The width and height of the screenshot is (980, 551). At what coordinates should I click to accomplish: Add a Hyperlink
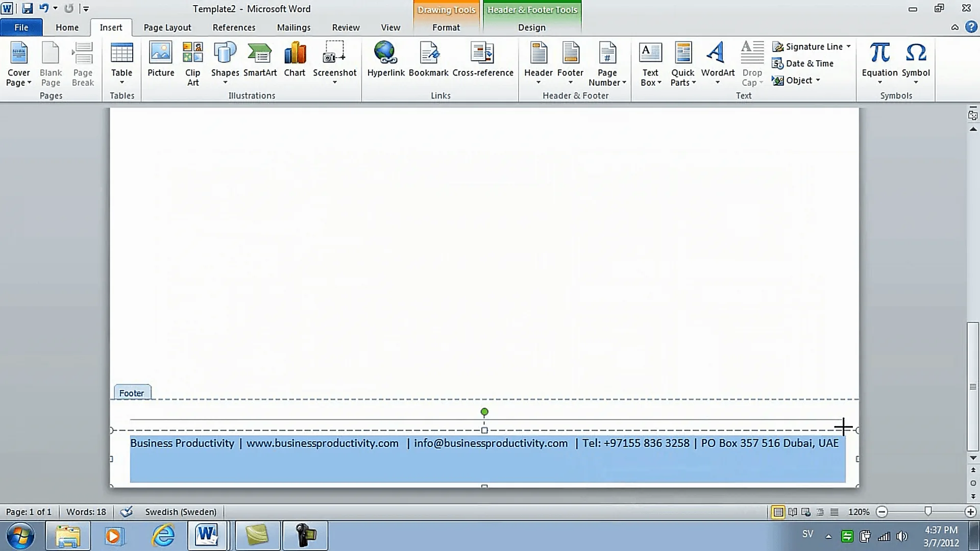tap(385, 60)
